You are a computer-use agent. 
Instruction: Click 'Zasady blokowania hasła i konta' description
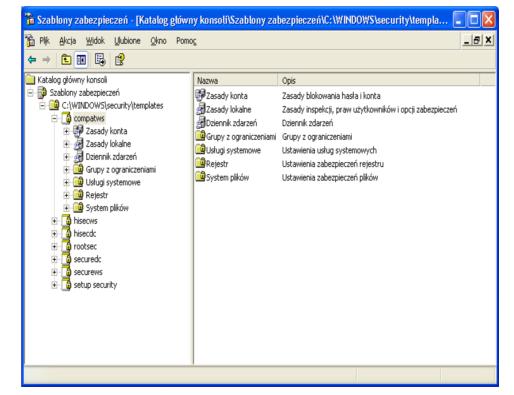[x=331, y=96]
